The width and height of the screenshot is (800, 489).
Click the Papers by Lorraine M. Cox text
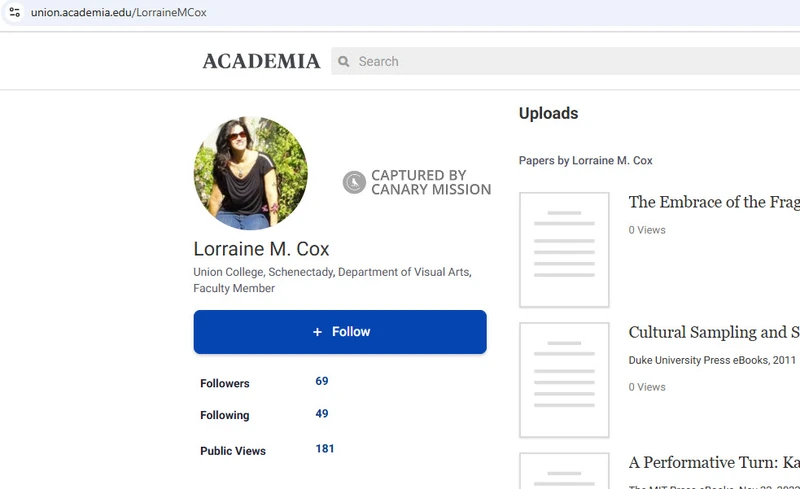point(586,161)
